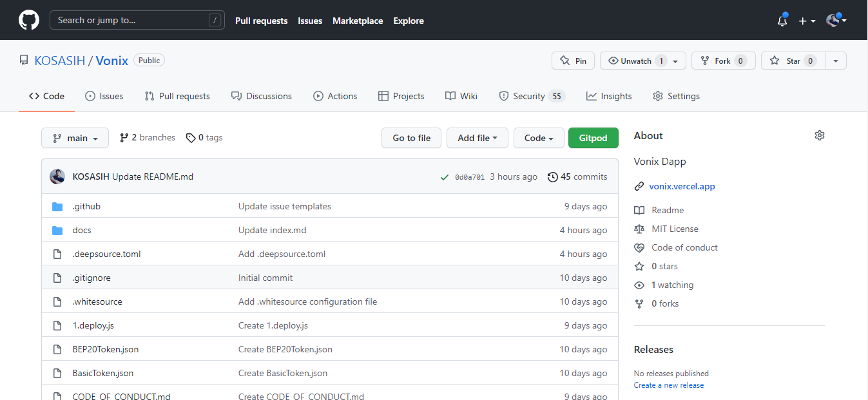Open the Projects tab

tap(401, 96)
